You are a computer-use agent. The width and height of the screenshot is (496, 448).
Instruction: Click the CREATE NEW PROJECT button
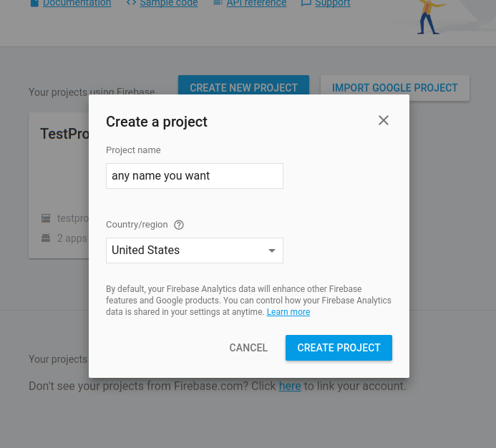[243, 84]
